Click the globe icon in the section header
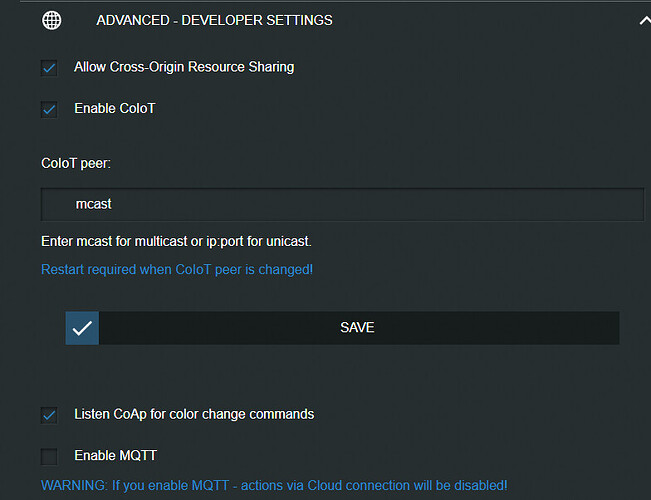 point(51,20)
